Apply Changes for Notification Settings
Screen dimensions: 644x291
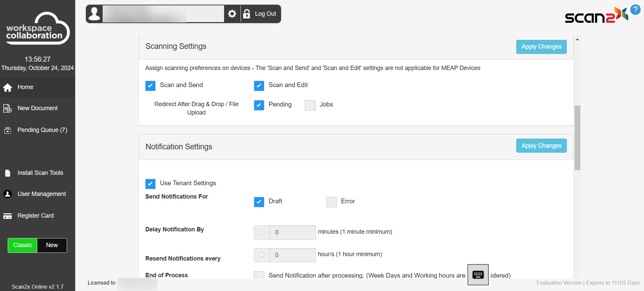click(541, 146)
